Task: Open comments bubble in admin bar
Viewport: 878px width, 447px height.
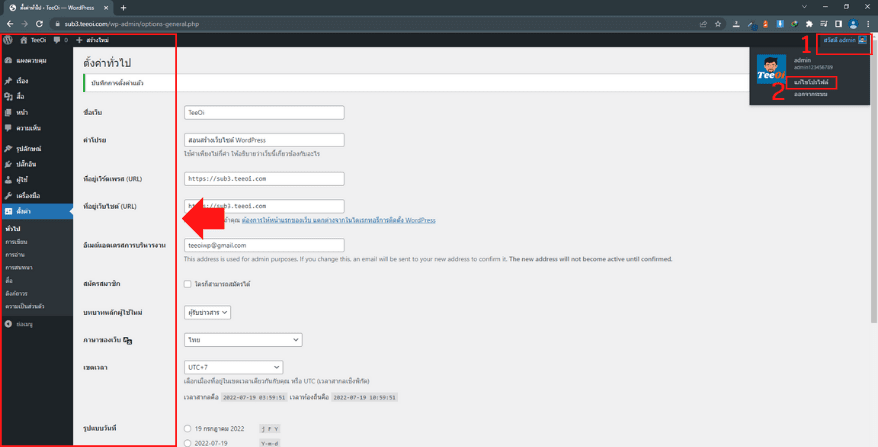Action: pyautogui.click(x=57, y=40)
